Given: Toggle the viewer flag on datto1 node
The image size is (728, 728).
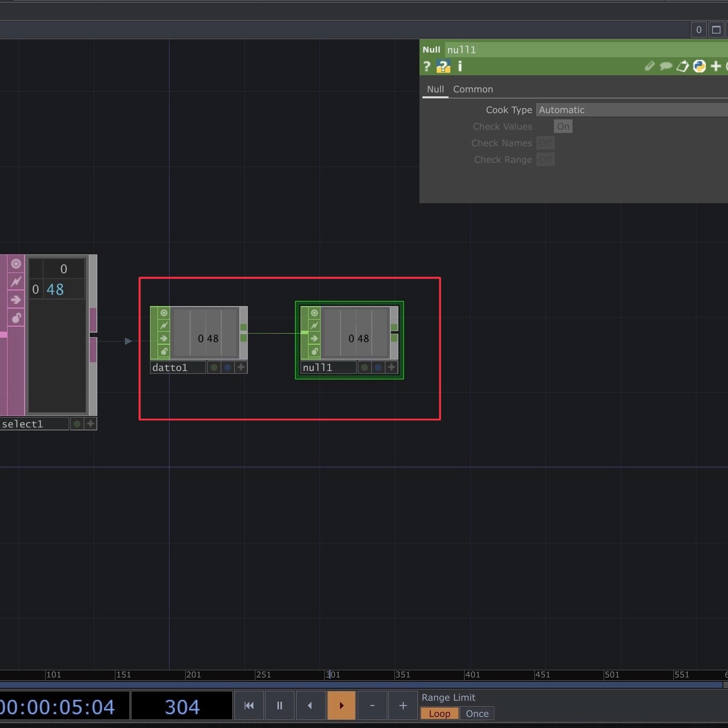Looking at the screenshot, I should 163,313.
